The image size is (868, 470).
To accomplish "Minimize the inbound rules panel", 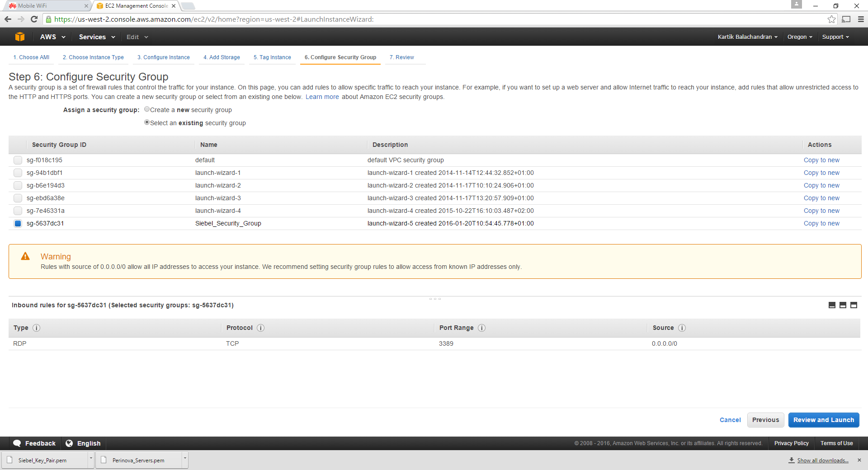I will 832,305.
